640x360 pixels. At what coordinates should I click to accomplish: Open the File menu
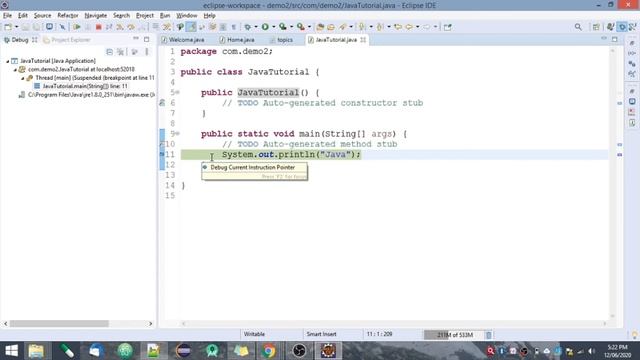(x=7, y=16)
